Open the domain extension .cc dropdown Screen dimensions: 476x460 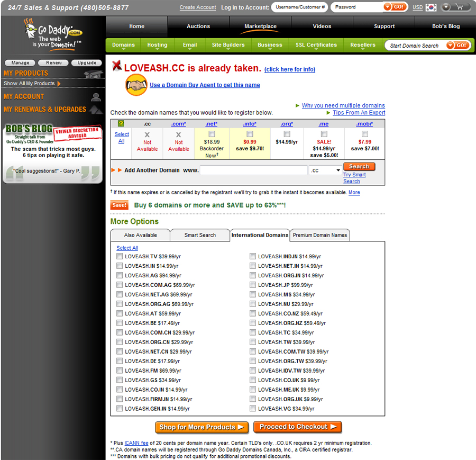(325, 170)
